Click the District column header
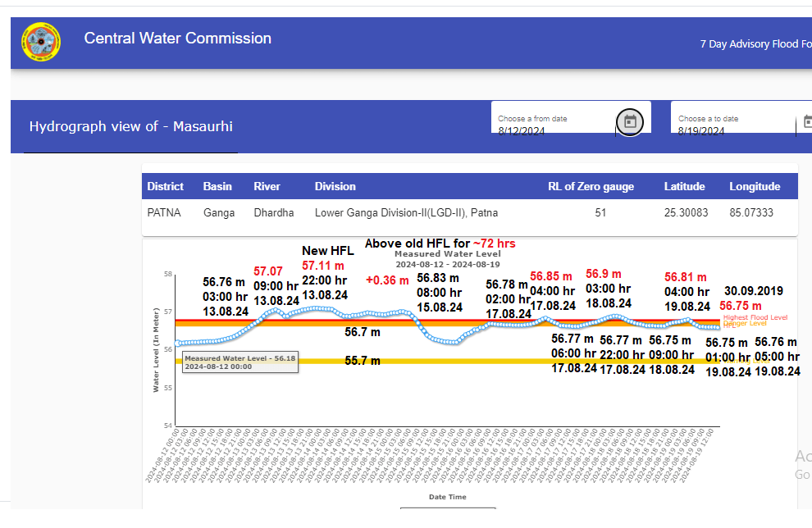Viewport: 812px width, 528px height. tap(165, 187)
